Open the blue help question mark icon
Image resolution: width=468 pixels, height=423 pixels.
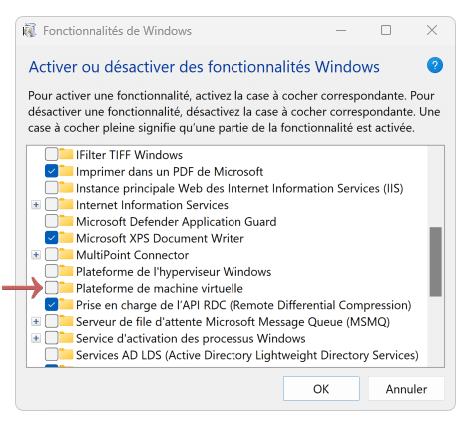pyautogui.click(x=435, y=65)
